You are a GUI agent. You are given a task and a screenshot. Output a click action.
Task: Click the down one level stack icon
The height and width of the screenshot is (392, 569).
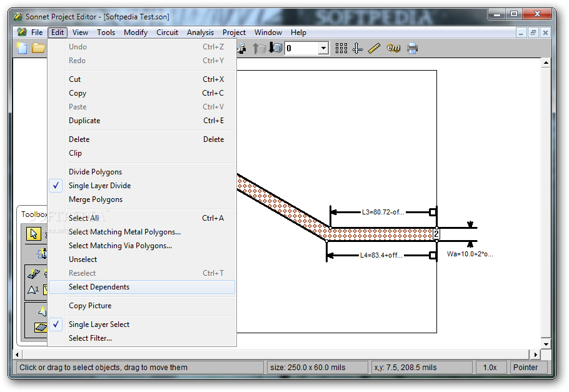(x=275, y=48)
